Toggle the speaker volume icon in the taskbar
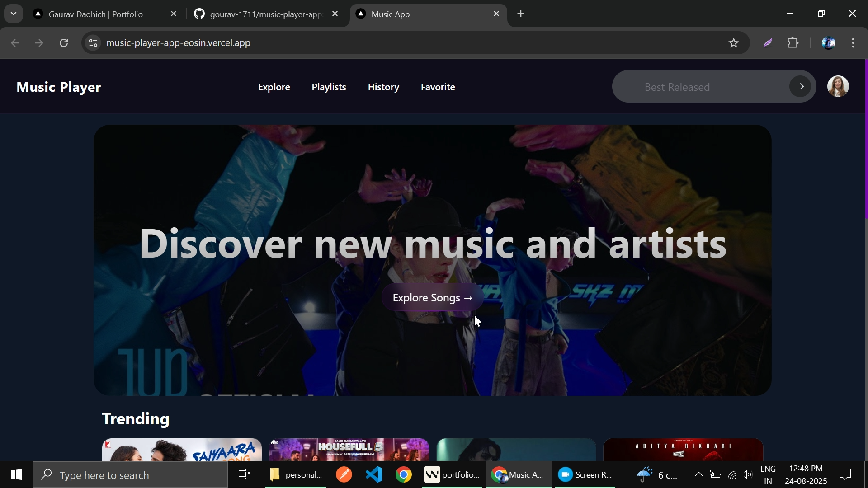This screenshot has height=488, width=868. coord(747,474)
